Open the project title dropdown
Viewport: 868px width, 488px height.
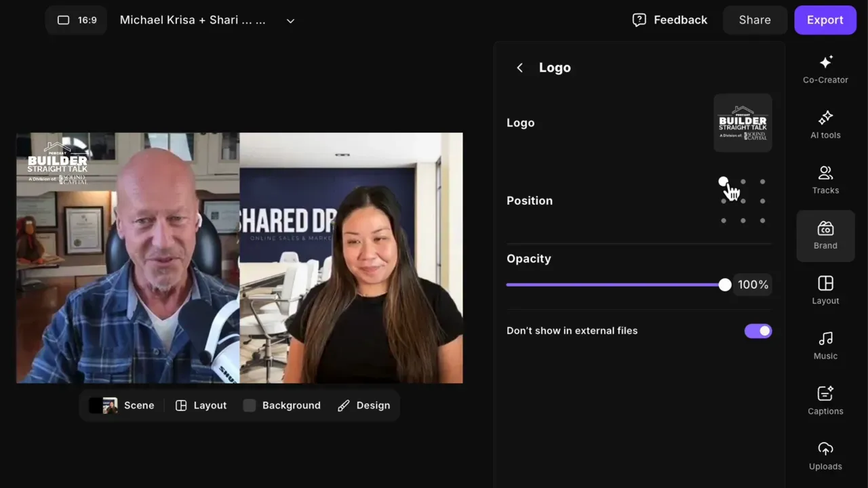[x=290, y=20]
